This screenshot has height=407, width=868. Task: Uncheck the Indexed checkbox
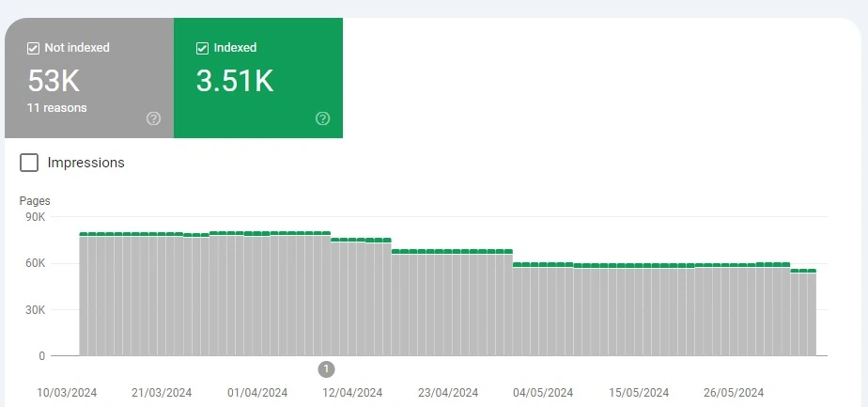coord(202,48)
